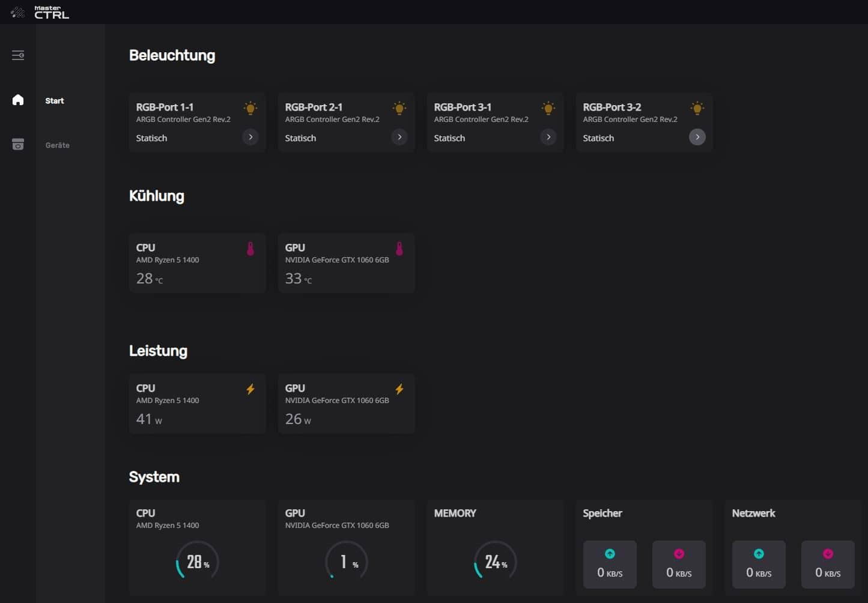Toggle the sidebar menu collapse icon

[18, 55]
